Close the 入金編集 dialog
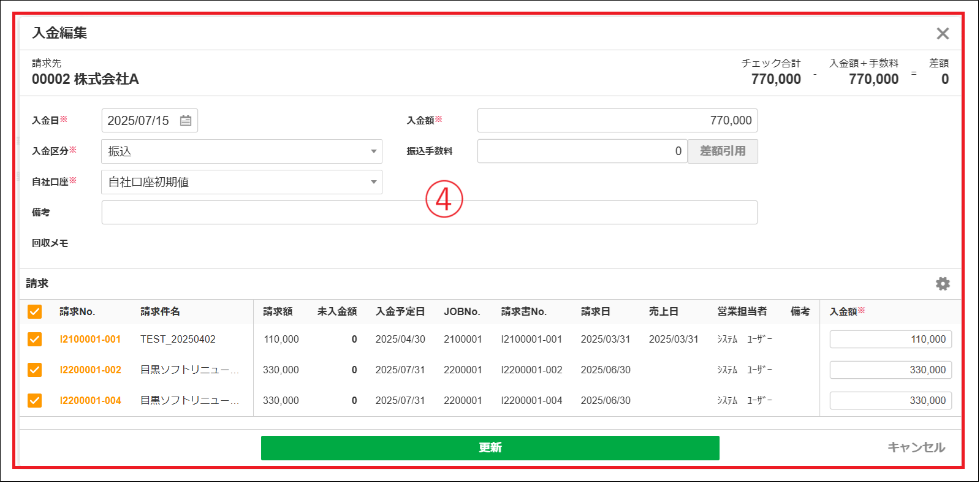Image resolution: width=980 pixels, height=483 pixels. (x=942, y=34)
